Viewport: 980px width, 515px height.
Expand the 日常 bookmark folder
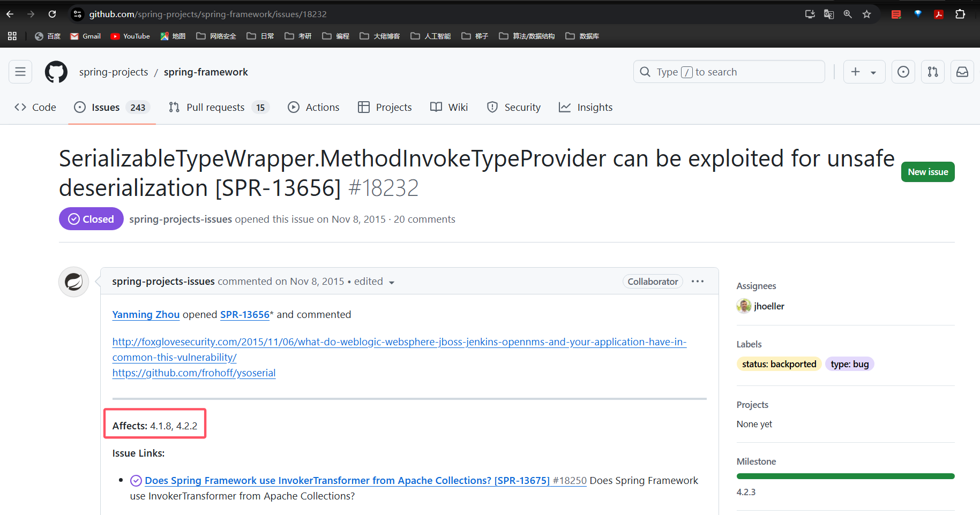click(260, 36)
